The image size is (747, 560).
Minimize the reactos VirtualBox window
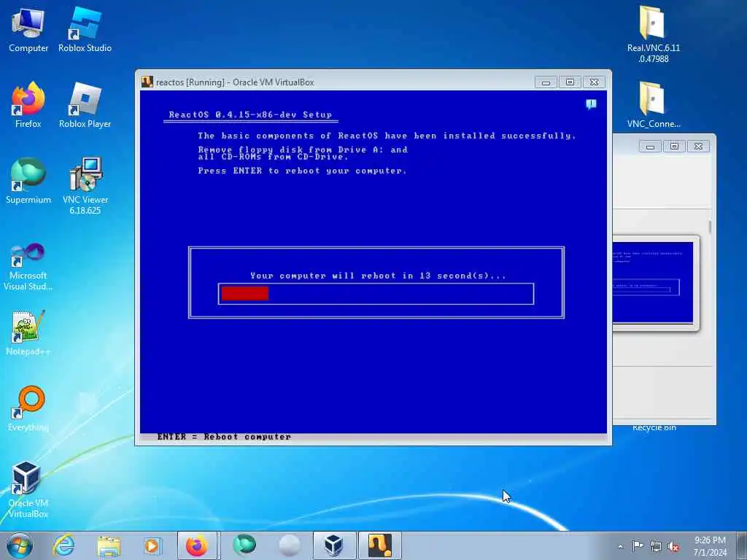pyautogui.click(x=546, y=82)
